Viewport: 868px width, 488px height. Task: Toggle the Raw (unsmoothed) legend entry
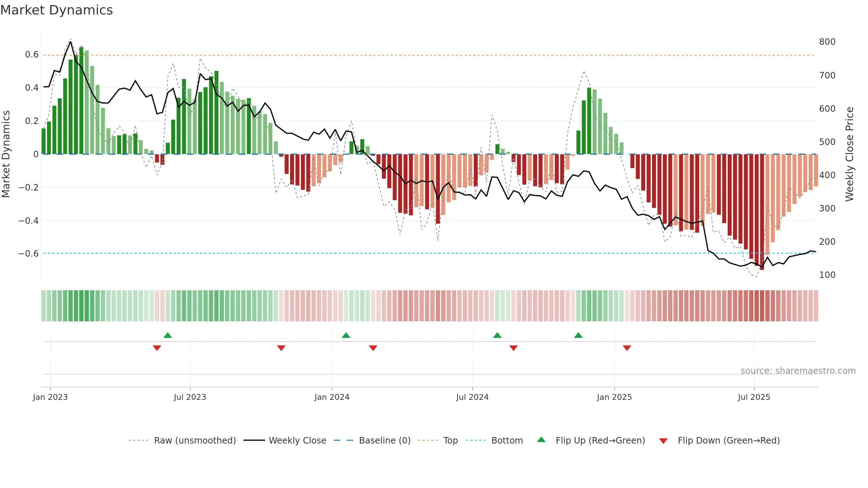coord(182,440)
